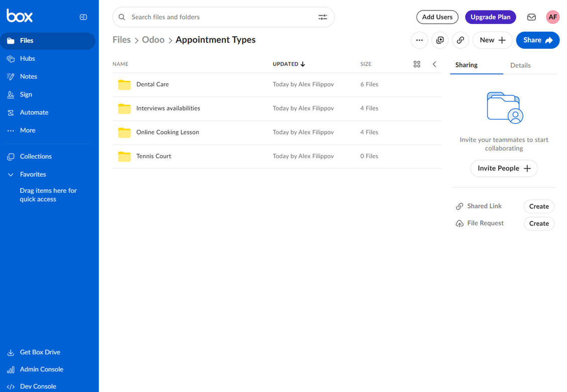Click the Upgrade Plan button
This screenshot has width=567, height=392.
click(490, 17)
